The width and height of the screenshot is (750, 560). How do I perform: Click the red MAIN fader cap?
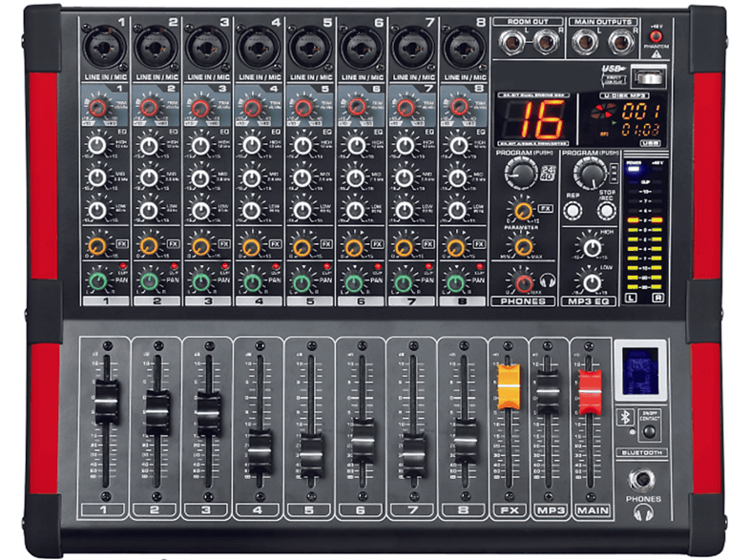[590, 392]
